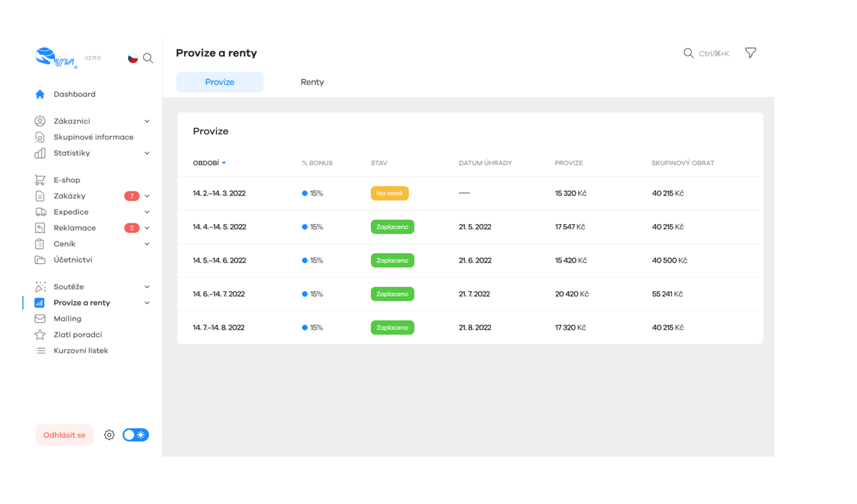The image size is (857, 504).
Task: Open the Kurzovní lístek link
Action: (x=81, y=350)
